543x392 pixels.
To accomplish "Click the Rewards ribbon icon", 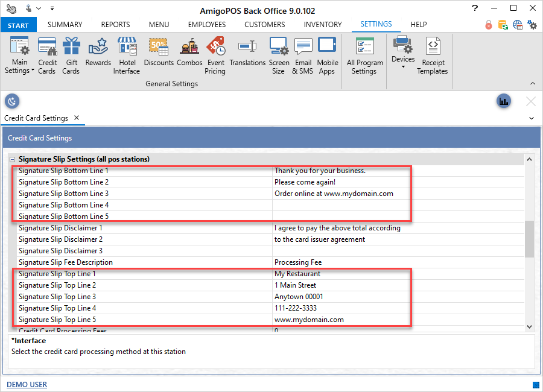I will pyautogui.click(x=98, y=52).
